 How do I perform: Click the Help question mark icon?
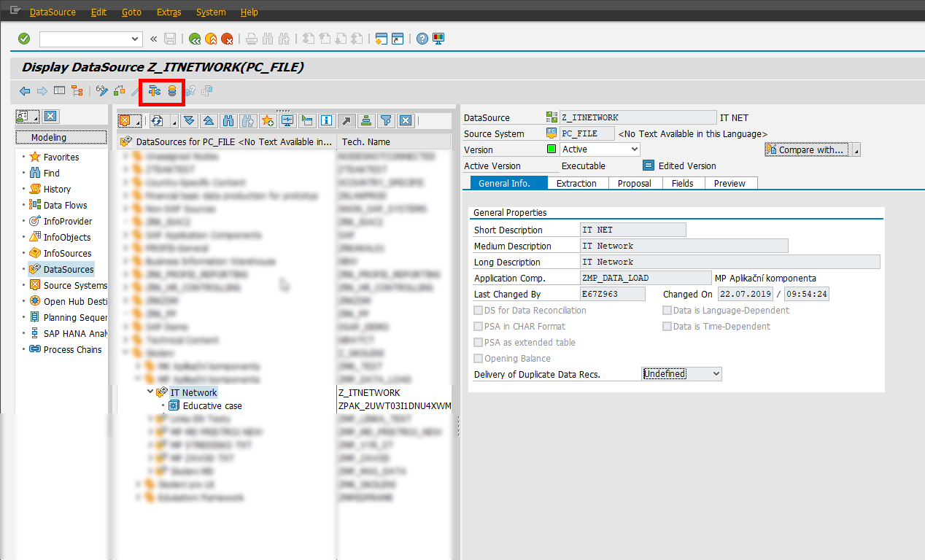[x=422, y=39]
